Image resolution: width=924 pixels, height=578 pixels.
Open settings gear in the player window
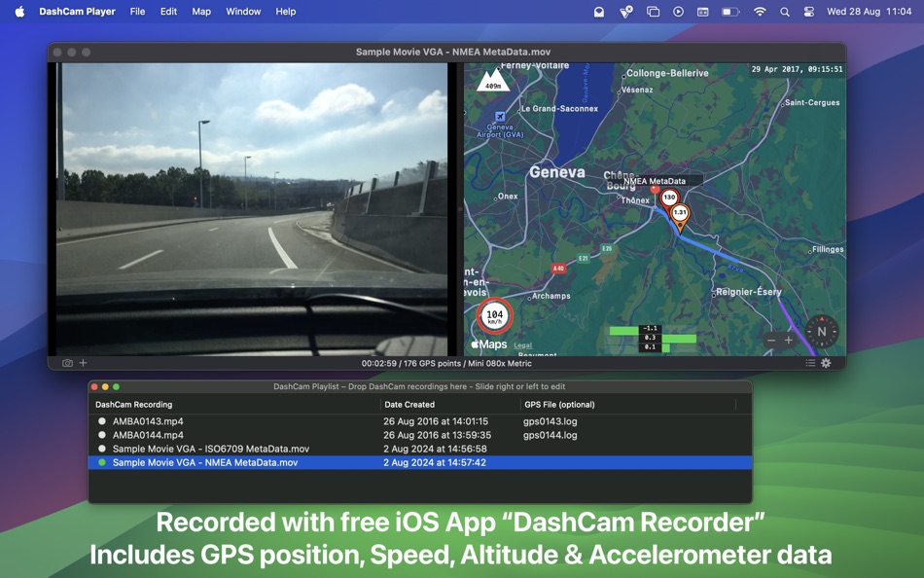(x=826, y=363)
